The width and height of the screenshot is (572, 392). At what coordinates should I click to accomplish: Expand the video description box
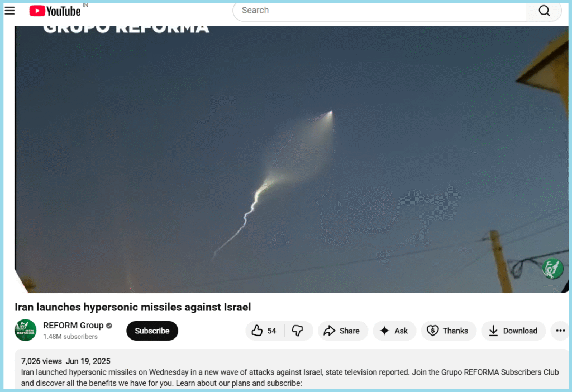pos(292,370)
